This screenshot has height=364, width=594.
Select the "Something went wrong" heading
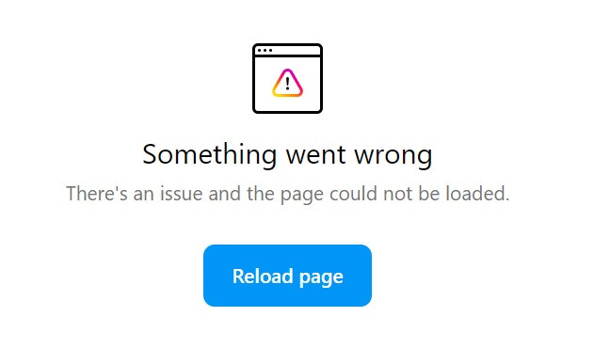(x=287, y=155)
